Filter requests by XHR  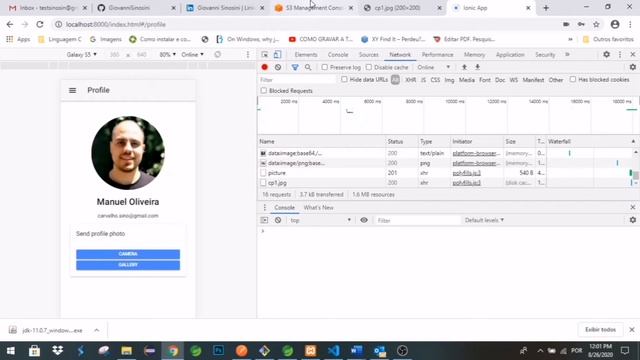(411, 80)
